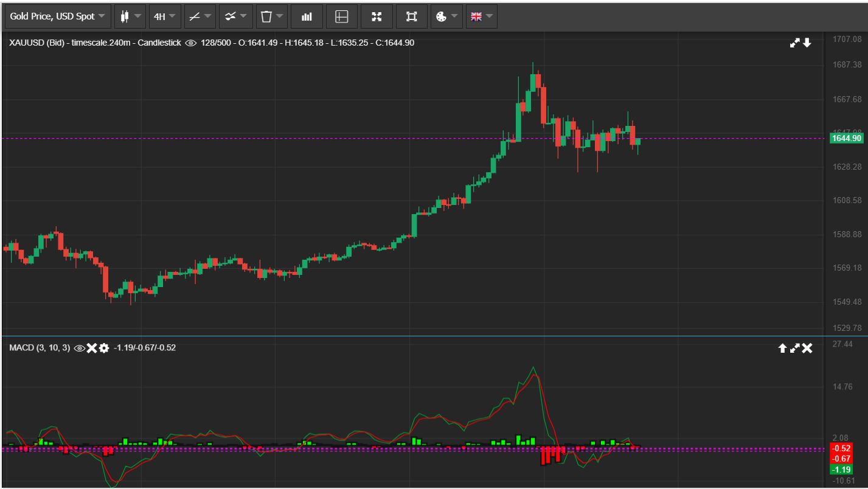This screenshot has width=868, height=489.
Task: Open the trend line drawing tools menu
Action: click(200, 16)
